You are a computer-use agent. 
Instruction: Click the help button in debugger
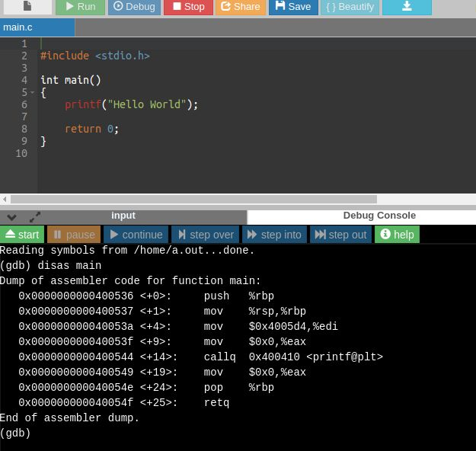click(397, 235)
